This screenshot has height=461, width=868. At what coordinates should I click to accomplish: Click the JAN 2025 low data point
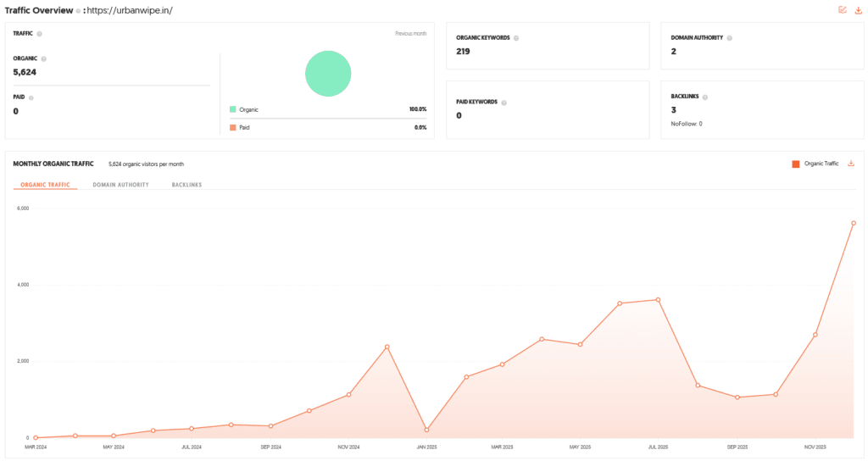[427, 430]
